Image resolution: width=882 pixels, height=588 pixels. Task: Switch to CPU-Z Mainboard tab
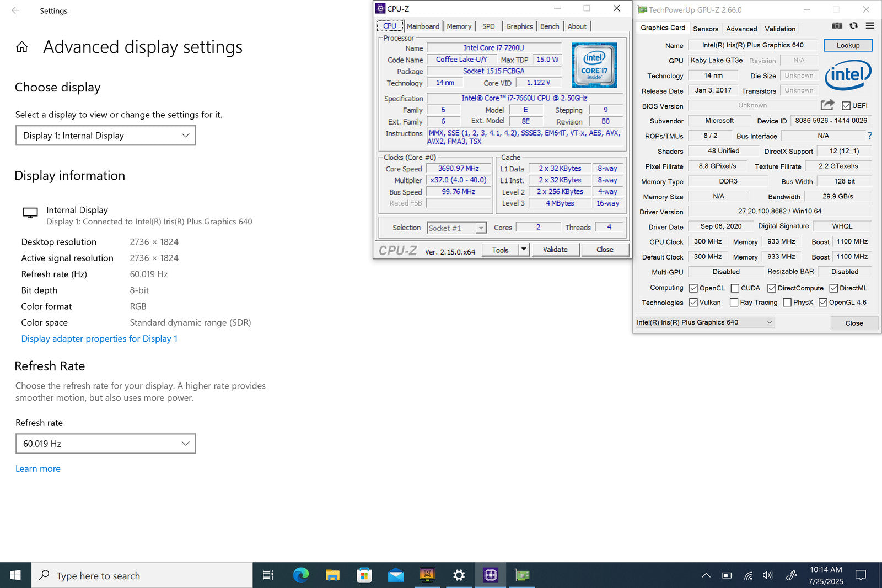click(423, 26)
